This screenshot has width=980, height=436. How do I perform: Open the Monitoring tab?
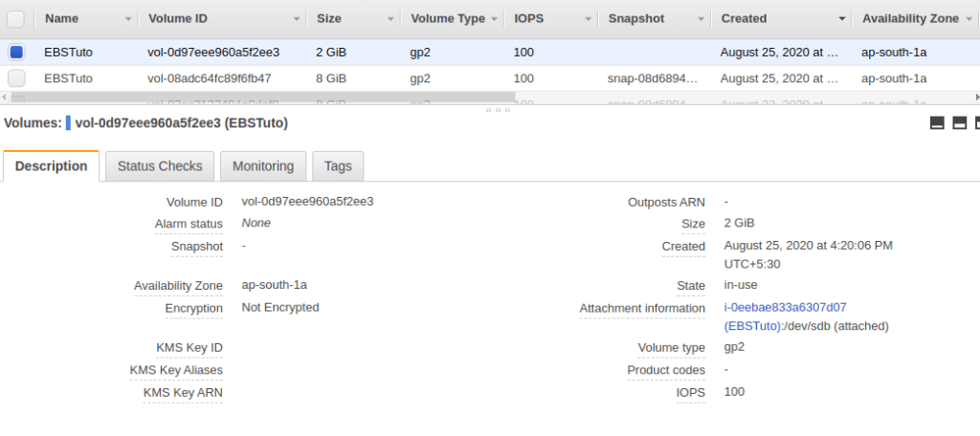[x=263, y=166]
